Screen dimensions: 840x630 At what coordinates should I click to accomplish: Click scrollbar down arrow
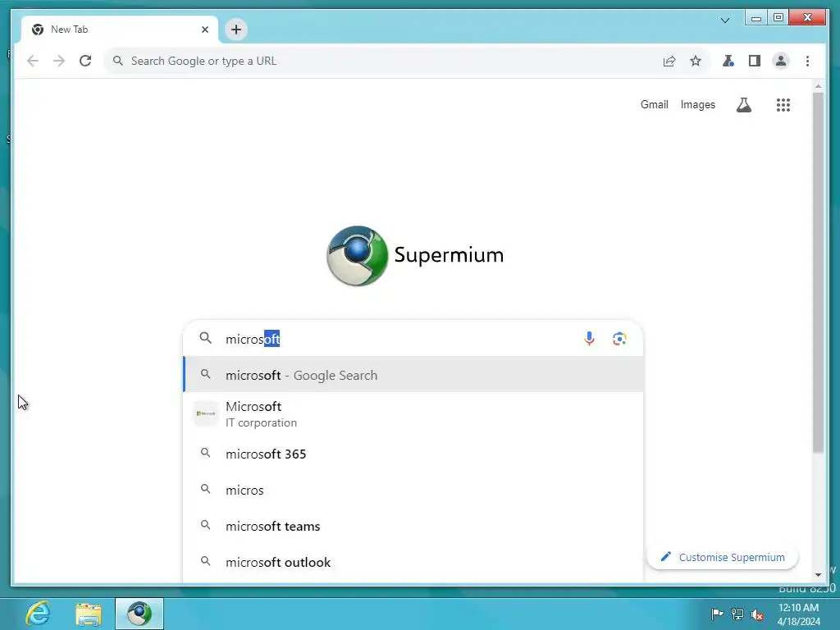pyautogui.click(x=818, y=575)
